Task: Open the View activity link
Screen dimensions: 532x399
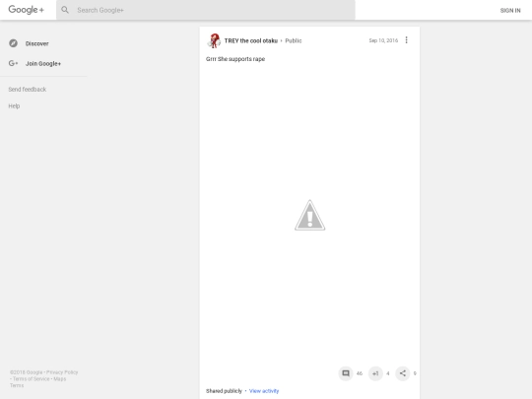Action: [264, 391]
